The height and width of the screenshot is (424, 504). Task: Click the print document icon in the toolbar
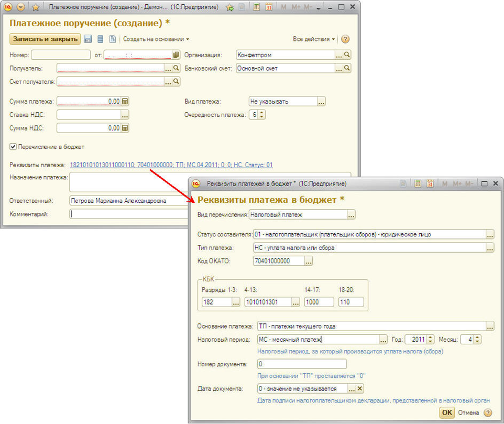pyautogui.click(x=113, y=39)
